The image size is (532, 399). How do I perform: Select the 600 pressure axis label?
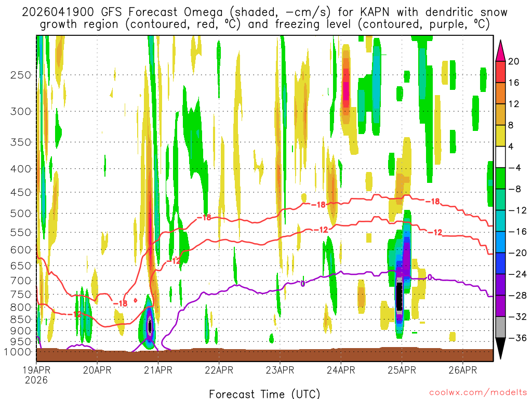(x=21, y=250)
